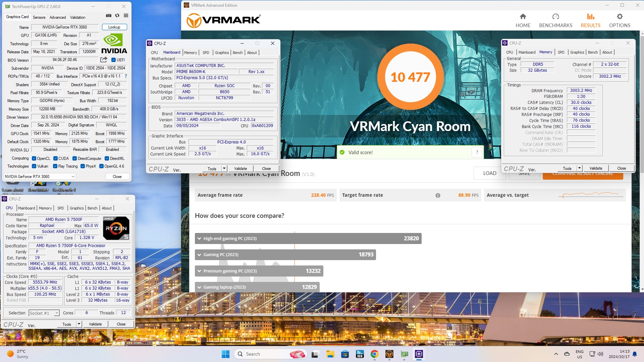This screenshot has width=644, height=362.
Task: Open Graphics tab in bottom-left CPU-Z window
Action: (x=76, y=208)
